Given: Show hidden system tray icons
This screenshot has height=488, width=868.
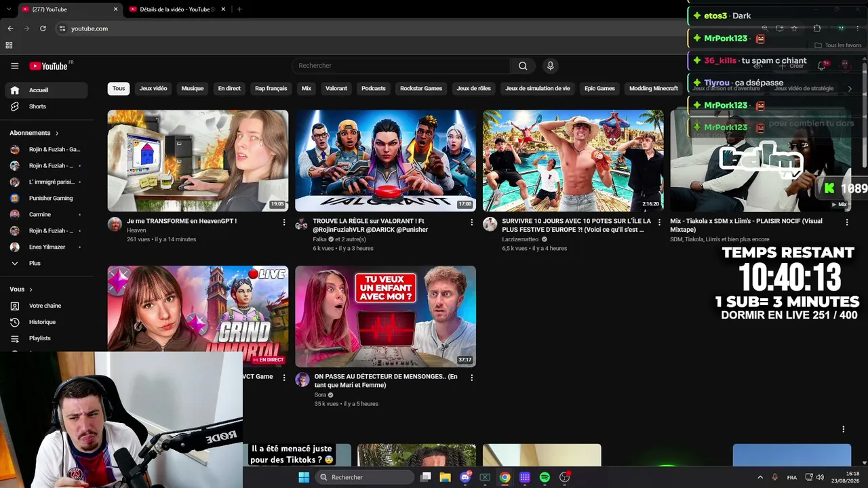Looking at the screenshot, I should pyautogui.click(x=760, y=477).
